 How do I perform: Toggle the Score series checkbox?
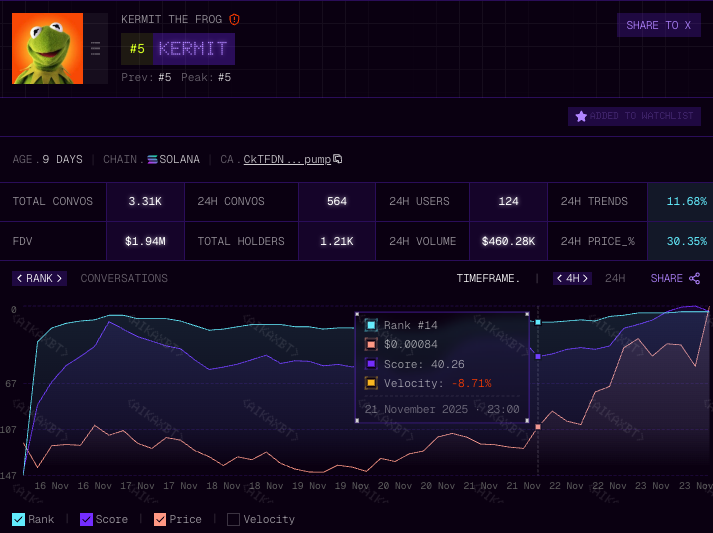coord(86,519)
